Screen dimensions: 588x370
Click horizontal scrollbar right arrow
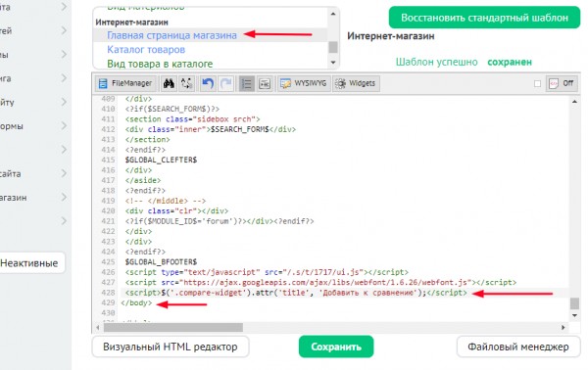click(563, 327)
